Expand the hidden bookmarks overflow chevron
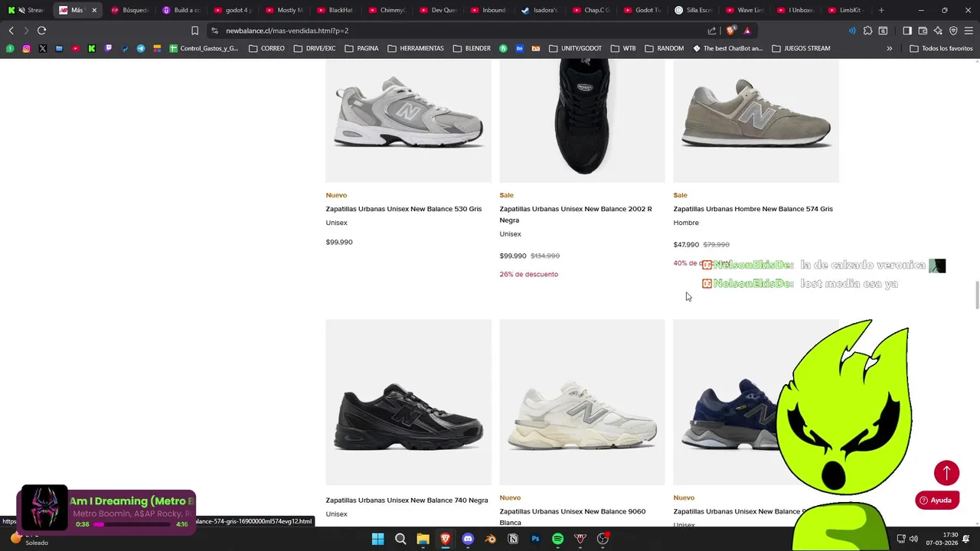Screen dimensions: 980x551 [x=889, y=48]
